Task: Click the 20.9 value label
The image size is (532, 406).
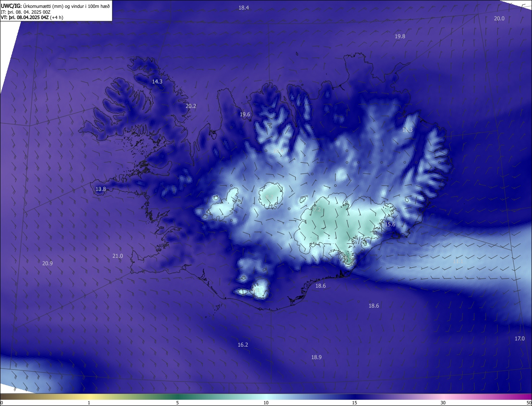Action: [x=47, y=263]
